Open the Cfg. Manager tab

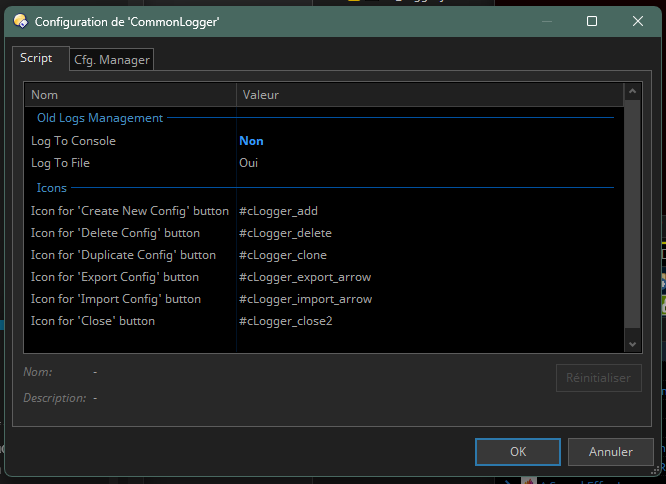point(112,60)
